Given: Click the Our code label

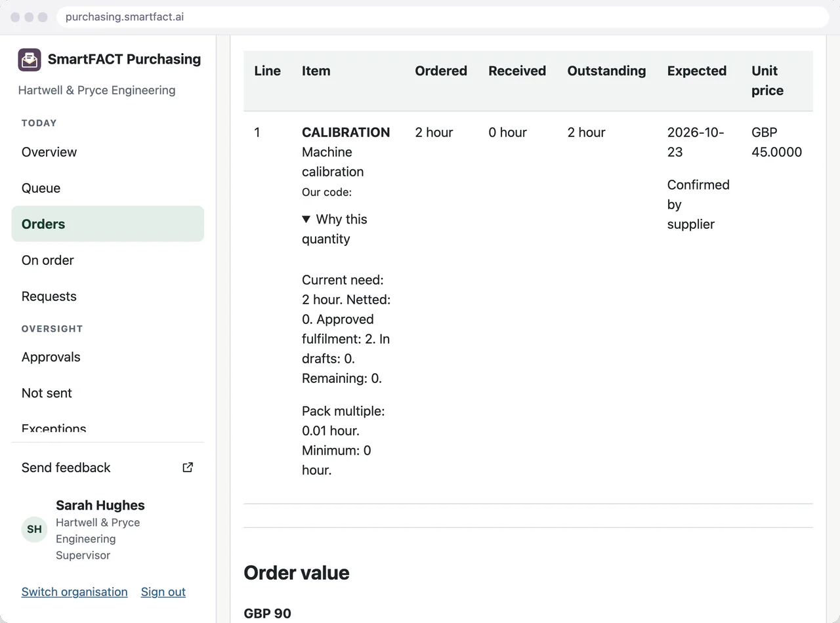Looking at the screenshot, I should click(x=327, y=192).
